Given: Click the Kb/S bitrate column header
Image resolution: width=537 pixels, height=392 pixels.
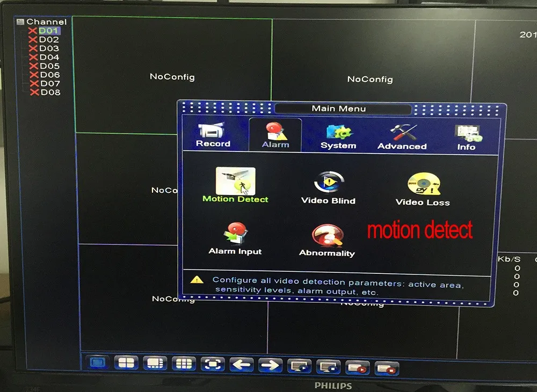Looking at the screenshot, I should [509, 259].
